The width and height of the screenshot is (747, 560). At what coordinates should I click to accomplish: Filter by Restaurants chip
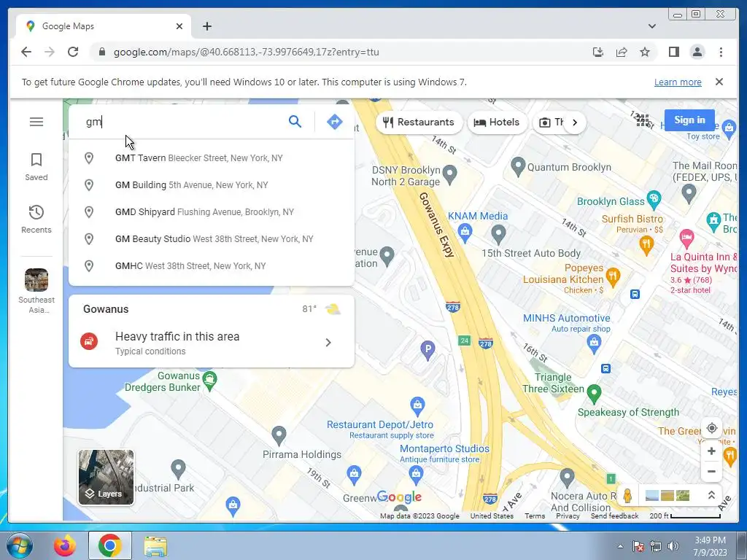[x=419, y=122]
